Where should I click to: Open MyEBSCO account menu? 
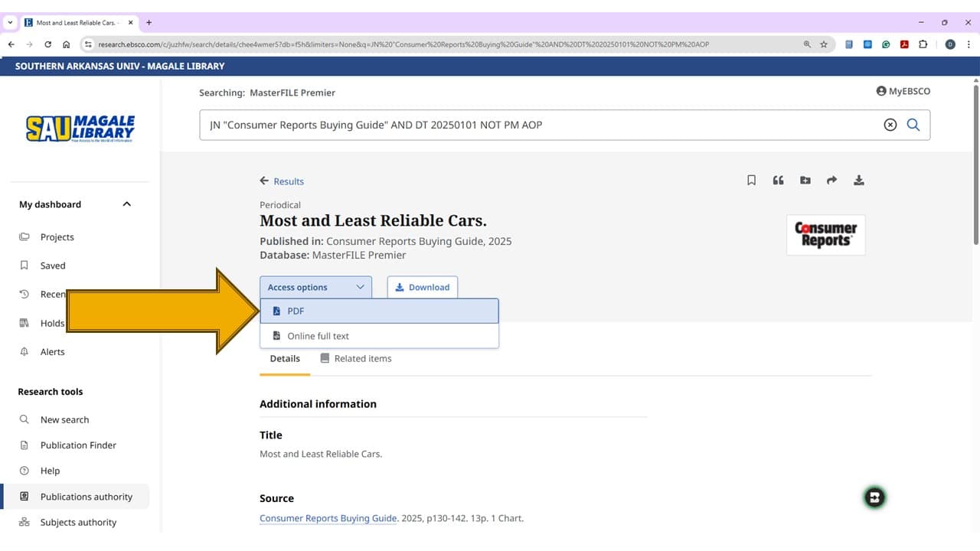(x=903, y=91)
